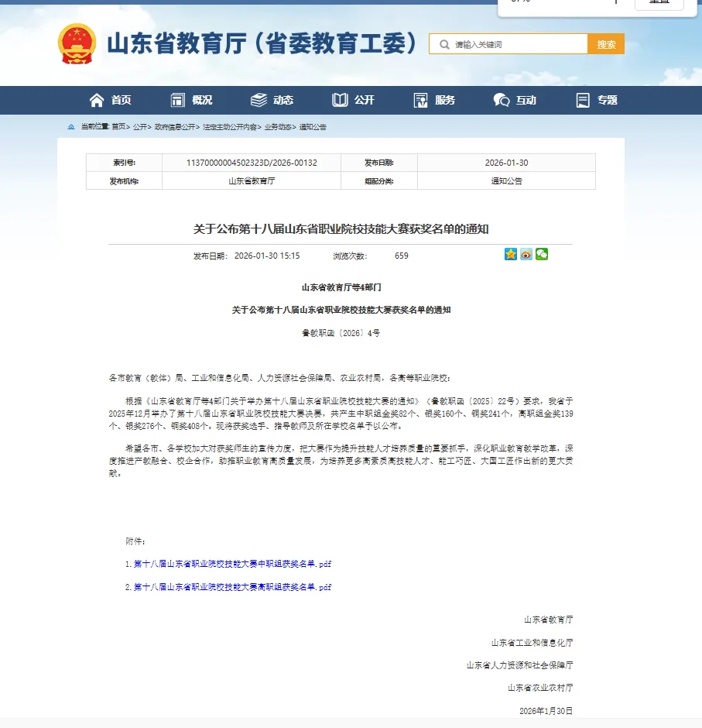Share via the yellow star QZone icon

click(x=511, y=254)
